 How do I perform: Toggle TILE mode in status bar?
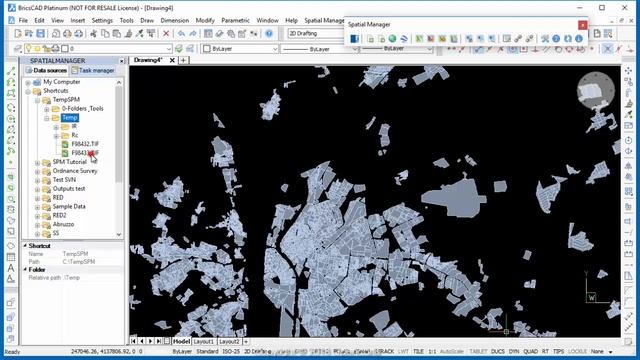[418, 351]
